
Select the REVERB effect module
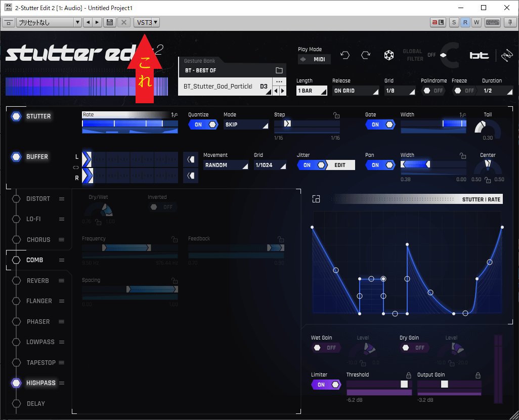click(x=38, y=280)
